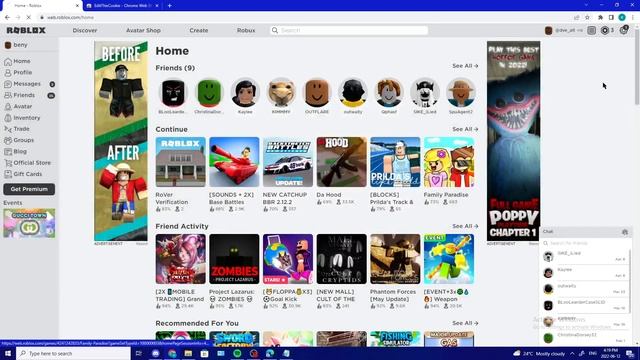Stop loading the page
This screenshot has height=360, width=640.
[x=29, y=18]
